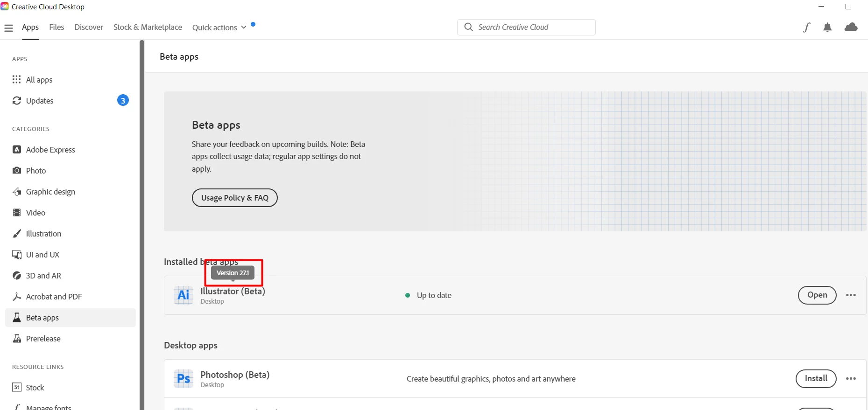
Task: Click the fonts 'f' icon in header
Action: pos(806,28)
